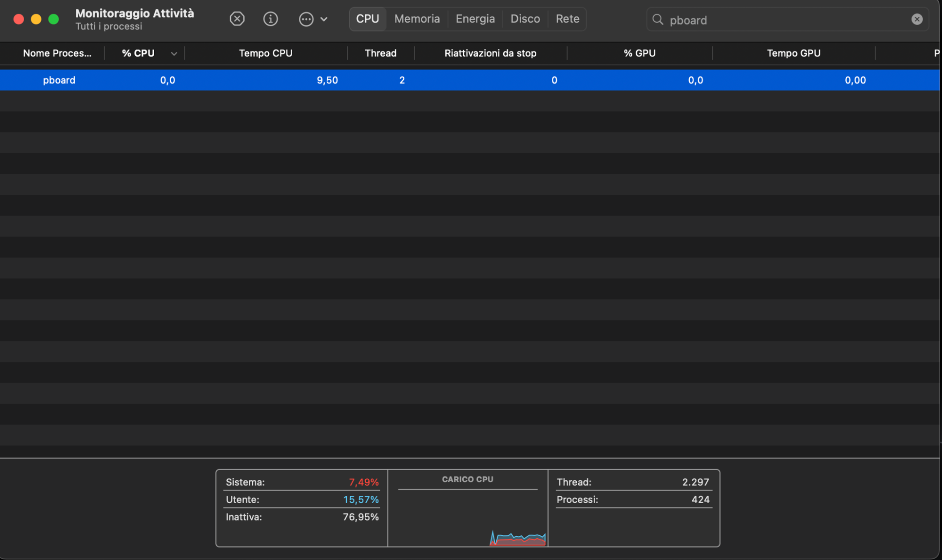Switch to the Rete tab
The height and width of the screenshot is (560, 942).
click(x=567, y=19)
